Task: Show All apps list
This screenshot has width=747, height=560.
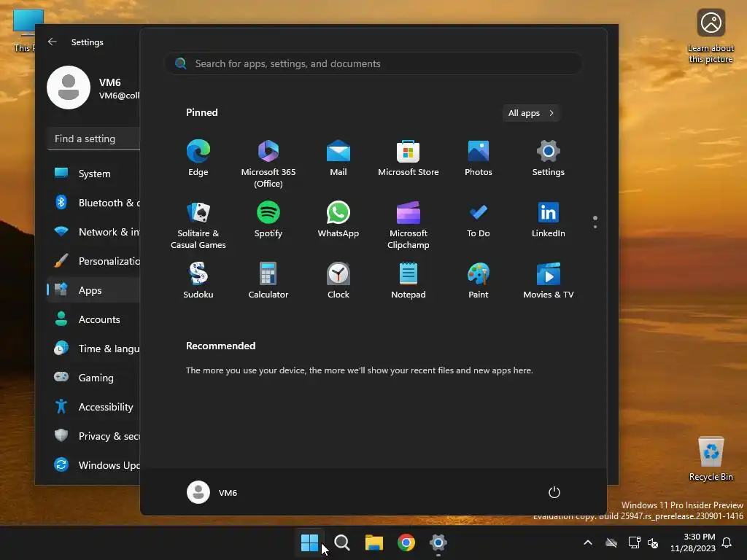Action: tap(531, 113)
